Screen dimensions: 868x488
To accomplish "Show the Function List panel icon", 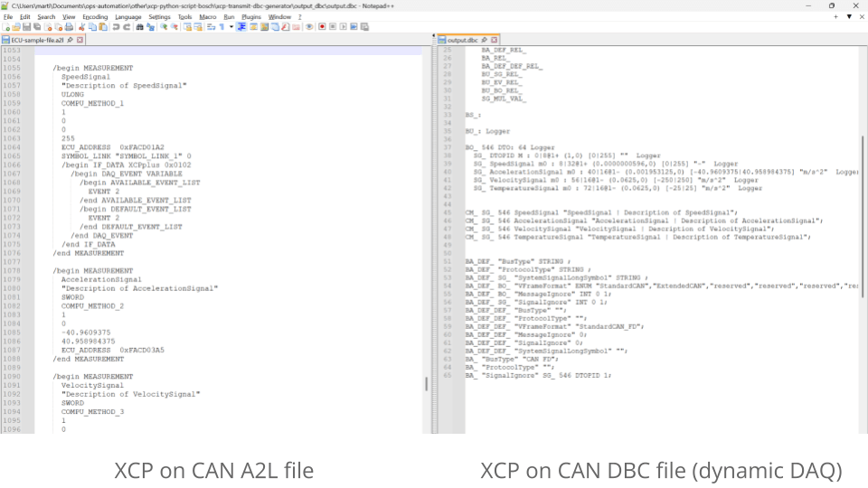I will point(286,26).
